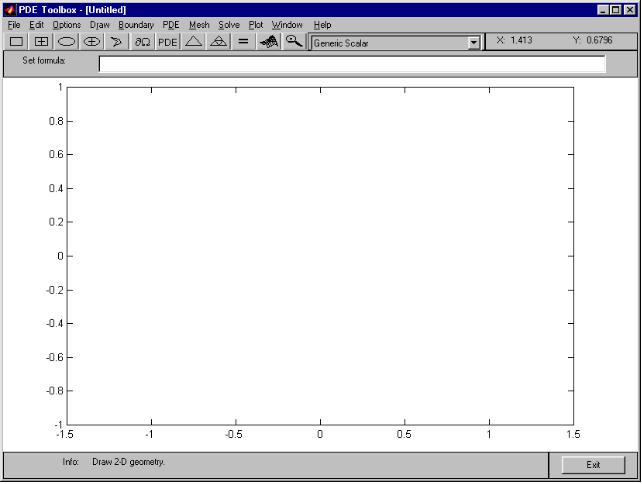Viewport: 642px width, 484px height.
Task: Open the Help menu
Action: [322, 25]
